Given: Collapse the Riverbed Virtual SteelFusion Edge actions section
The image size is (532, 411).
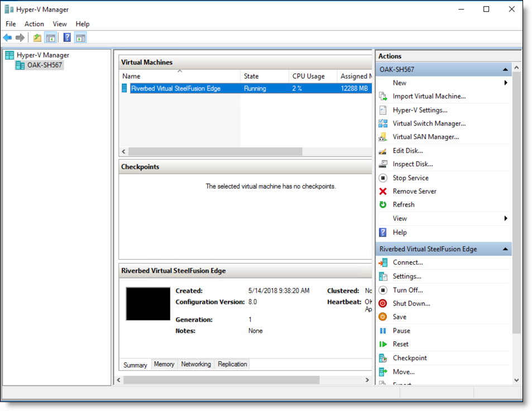Looking at the screenshot, I should [505, 249].
